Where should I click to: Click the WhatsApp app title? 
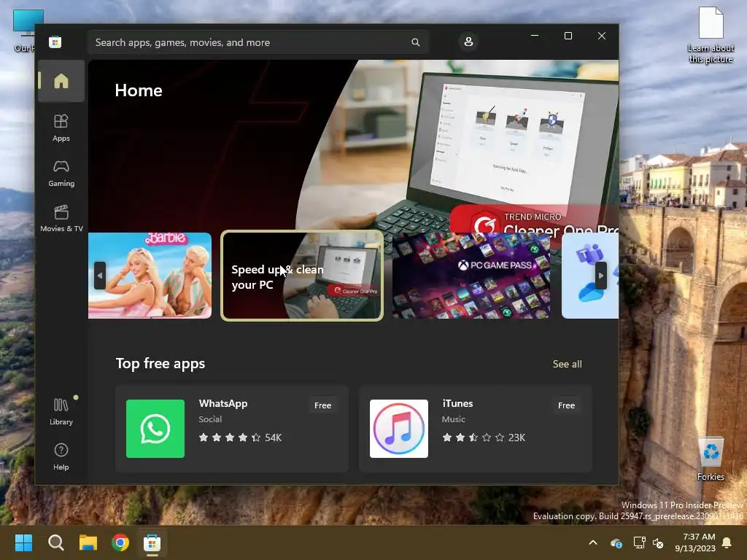click(223, 403)
